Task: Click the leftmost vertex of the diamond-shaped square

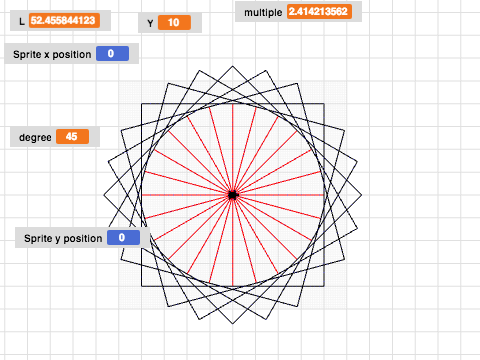Action: click(x=104, y=195)
